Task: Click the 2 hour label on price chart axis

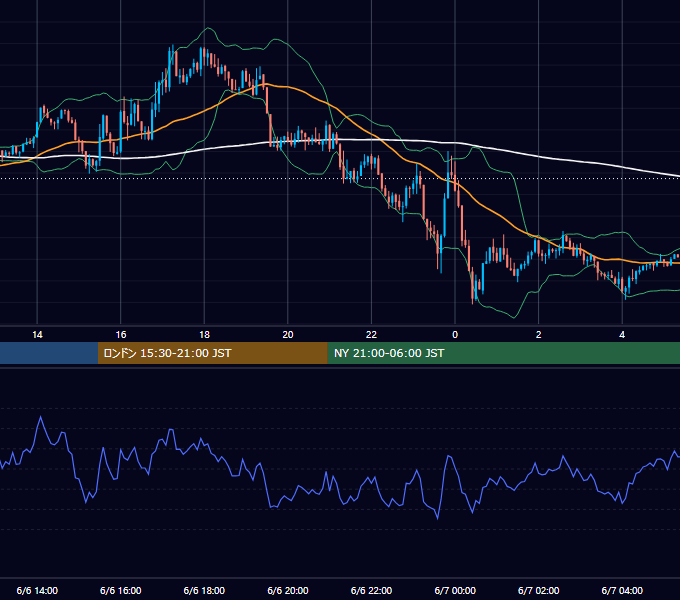Action: 539,335
